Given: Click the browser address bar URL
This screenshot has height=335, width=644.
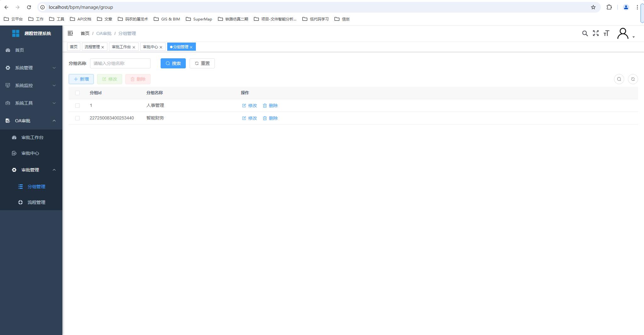Looking at the screenshot, I should coord(81,7).
